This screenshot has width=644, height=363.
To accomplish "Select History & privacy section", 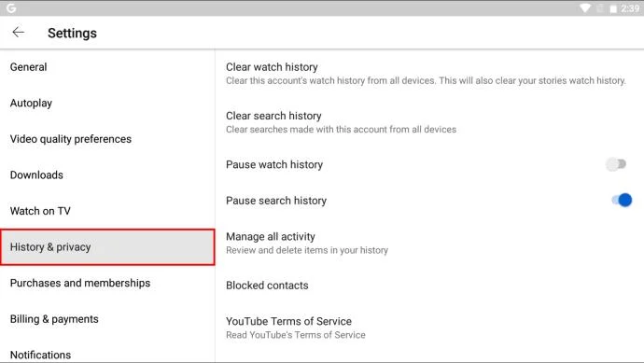I will click(x=107, y=246).
